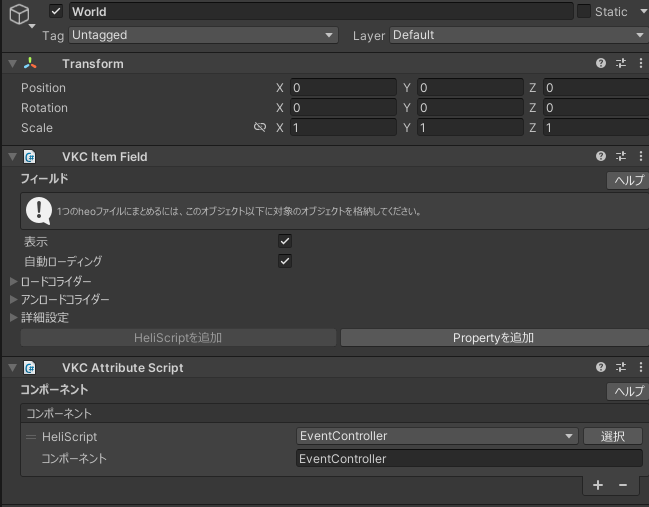Viewport: 649px width, 507px height.
Task: Toggle World object active checkbox
Action: 56,11
